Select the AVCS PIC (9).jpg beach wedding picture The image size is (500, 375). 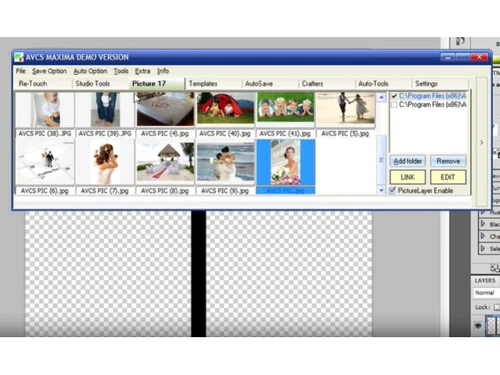225,162
